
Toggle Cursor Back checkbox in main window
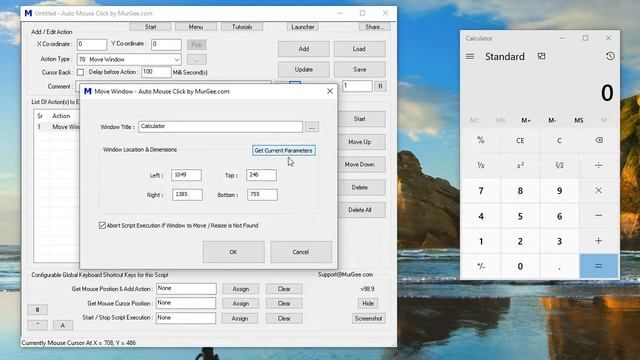click(80, 72)
